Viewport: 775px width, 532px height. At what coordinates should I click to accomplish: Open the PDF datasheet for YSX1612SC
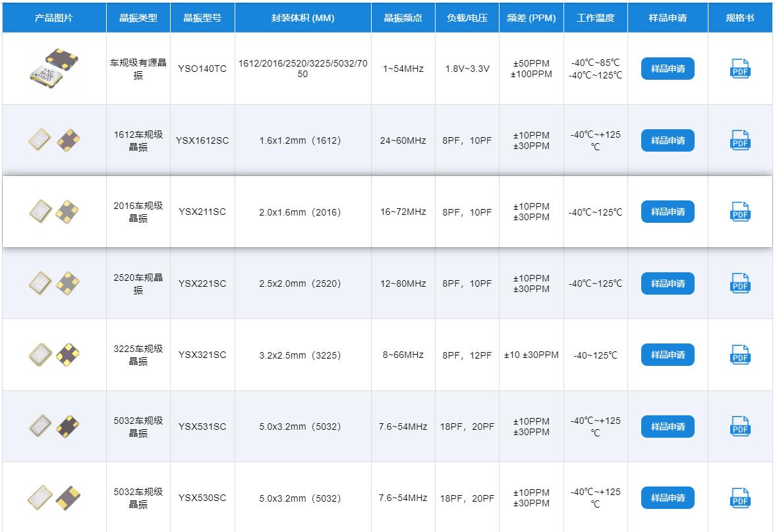(740, 140)
